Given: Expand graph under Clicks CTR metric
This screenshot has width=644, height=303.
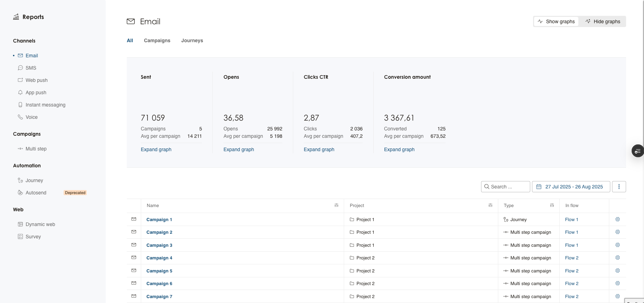Looking at the screenshot, I should (x=319, y=149).
